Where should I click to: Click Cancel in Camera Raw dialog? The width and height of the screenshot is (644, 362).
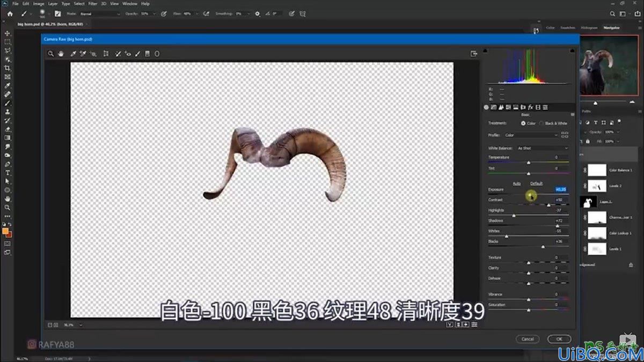[x=528, y=339]
